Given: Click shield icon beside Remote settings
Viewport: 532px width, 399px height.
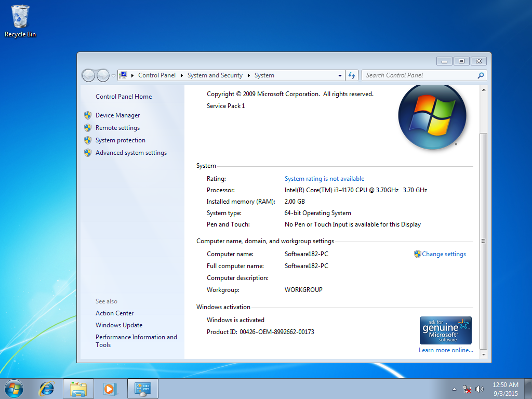Looking at the screenshot, I should click(x=88, y=128).
